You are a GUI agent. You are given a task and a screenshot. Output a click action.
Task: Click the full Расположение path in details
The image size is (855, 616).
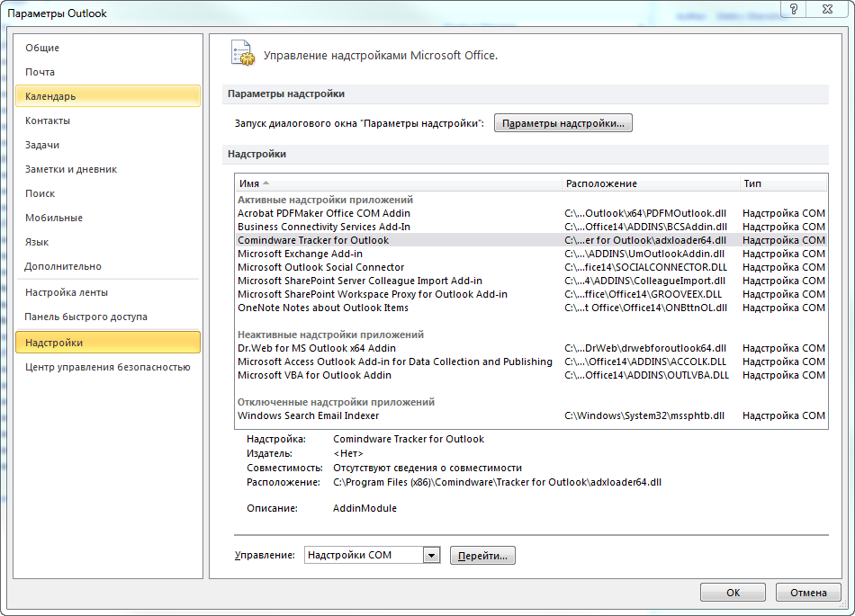498,482
